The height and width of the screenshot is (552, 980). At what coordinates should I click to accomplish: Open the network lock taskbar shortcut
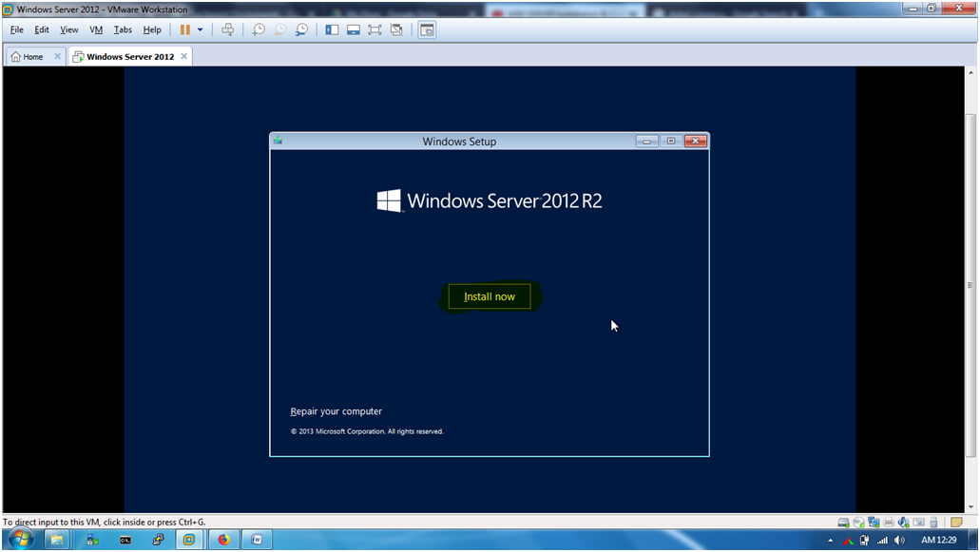[92, 540]
